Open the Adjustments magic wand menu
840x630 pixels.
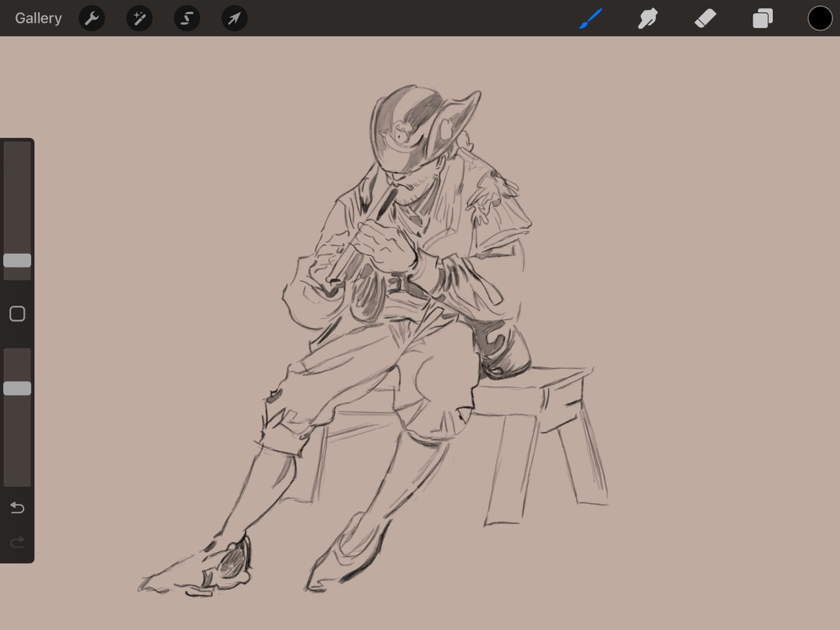coord(139,18)
